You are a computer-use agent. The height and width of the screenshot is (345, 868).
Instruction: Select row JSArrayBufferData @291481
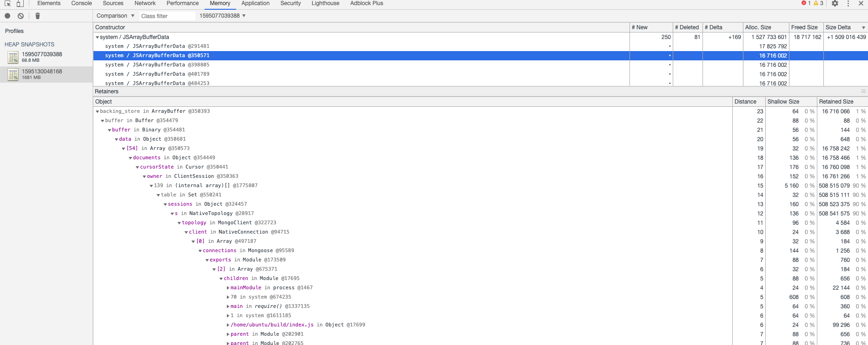point(480,46)
